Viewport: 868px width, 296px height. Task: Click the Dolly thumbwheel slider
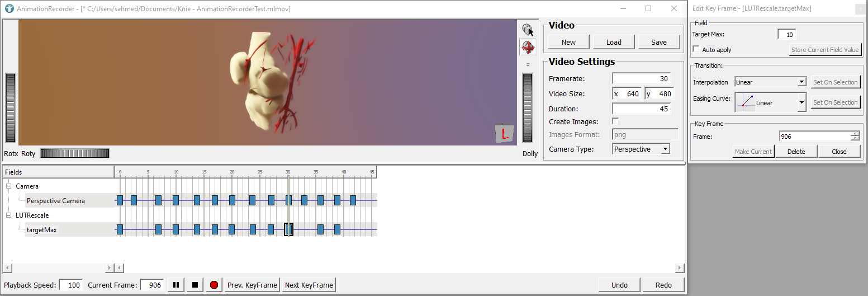[x=527, y=108]
